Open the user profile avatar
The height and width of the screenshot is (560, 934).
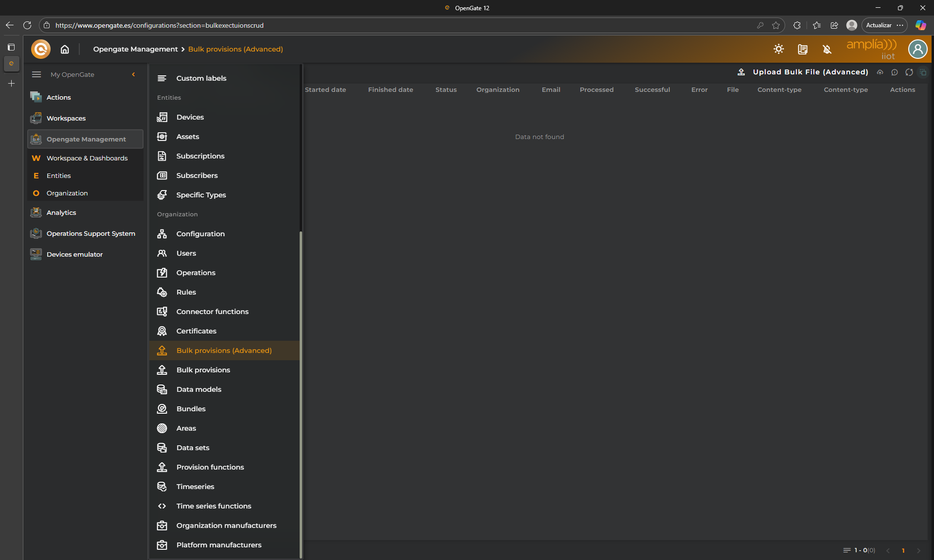click(917, 49)
